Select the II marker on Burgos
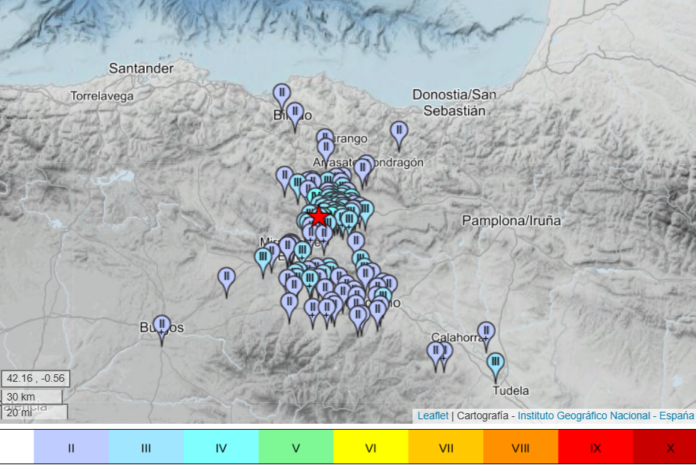Image resolution: width=696 pixels, height=465 pixels. click(x=162, y=330)
